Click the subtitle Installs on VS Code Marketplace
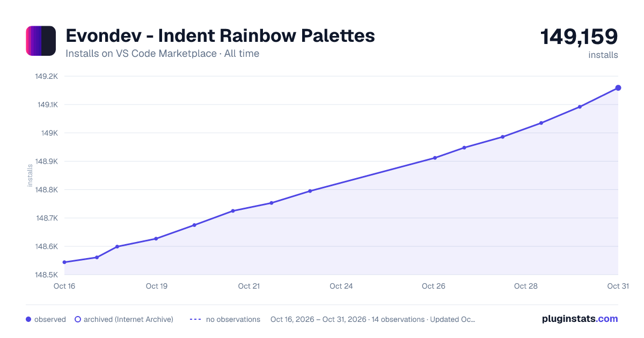The image size is (644, 338). coord(141,54)
